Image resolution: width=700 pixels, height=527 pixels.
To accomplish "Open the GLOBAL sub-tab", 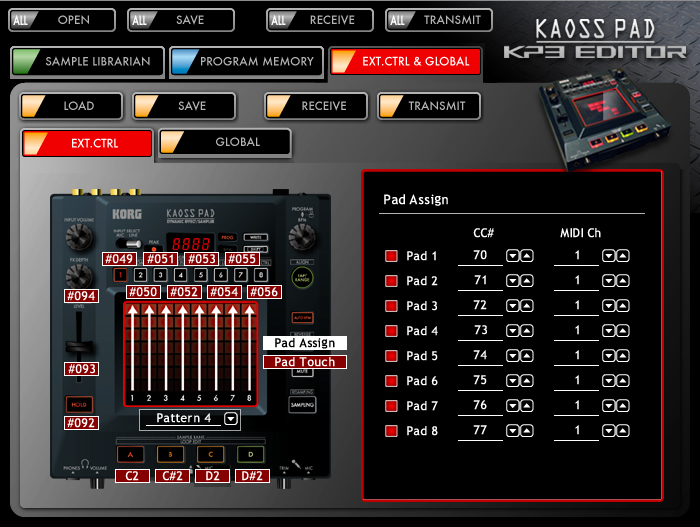I will coord(225,142).
